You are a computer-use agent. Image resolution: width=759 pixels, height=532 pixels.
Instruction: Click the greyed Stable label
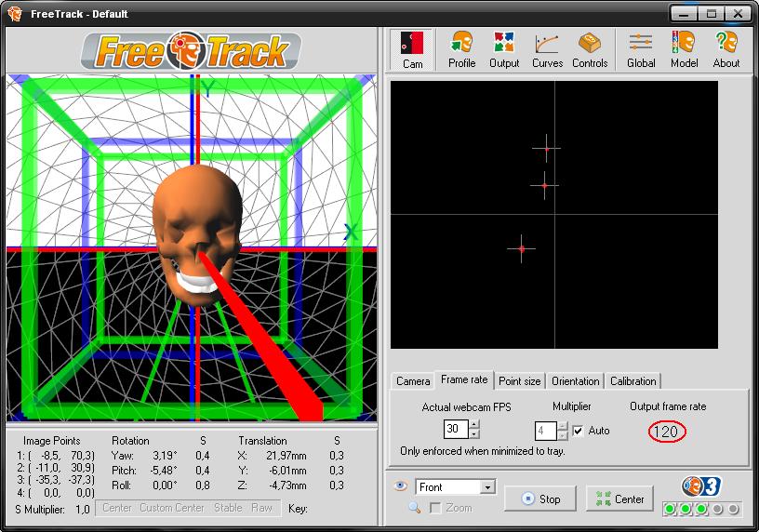(228, 508)
